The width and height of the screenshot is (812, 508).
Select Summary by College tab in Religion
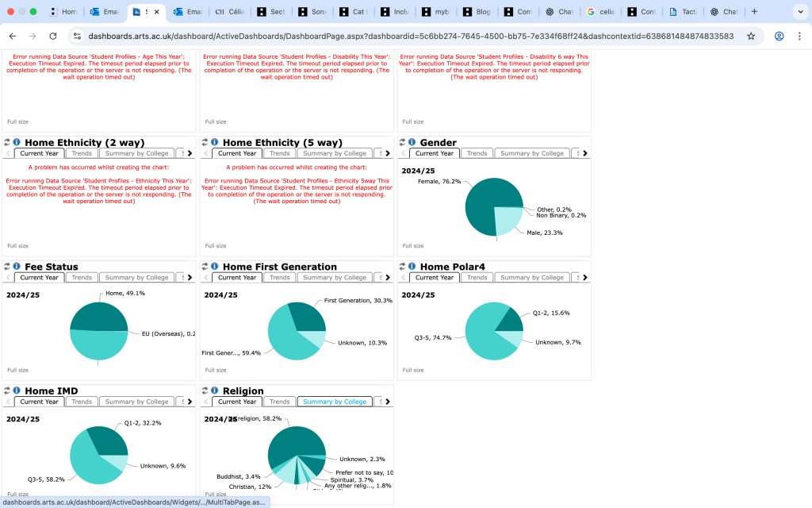pyautogui.click(x=335, y=402)
